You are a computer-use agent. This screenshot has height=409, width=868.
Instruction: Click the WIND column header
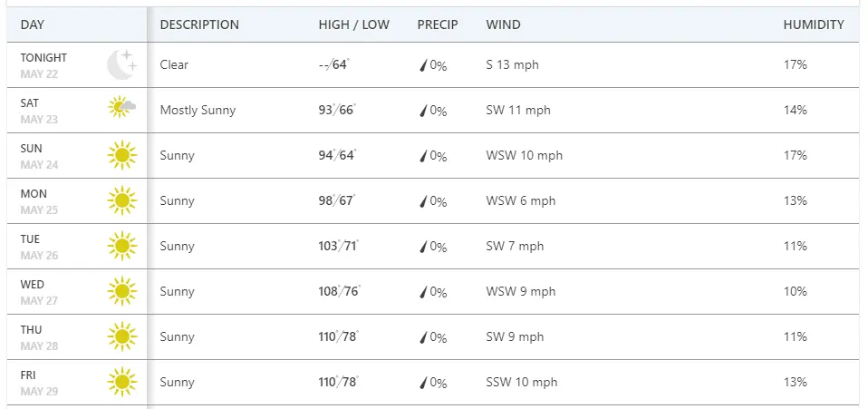pyautogui.click(x=503, y=24)
